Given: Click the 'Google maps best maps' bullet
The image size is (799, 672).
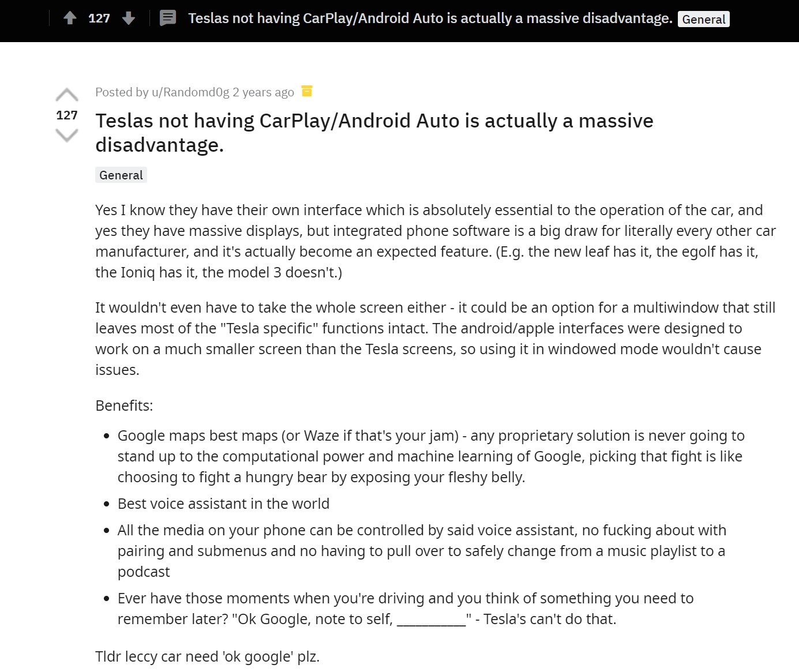Looking at the screenshot, I should point(430,456).
